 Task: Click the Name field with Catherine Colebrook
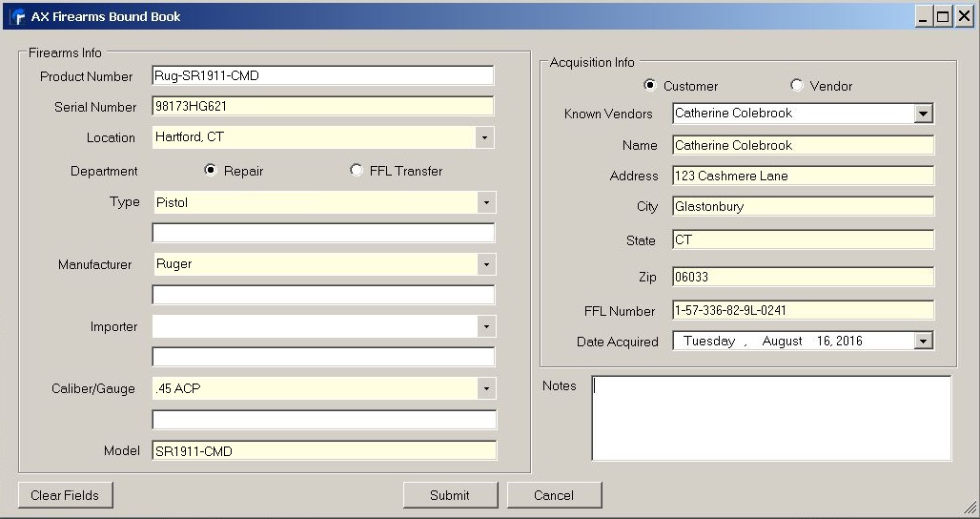pos(803,145)
